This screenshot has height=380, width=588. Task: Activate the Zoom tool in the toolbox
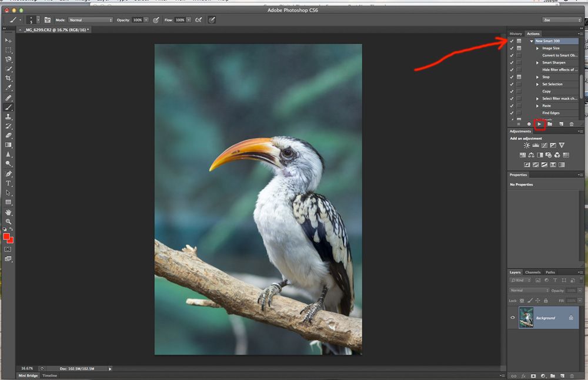coord(8,221)
